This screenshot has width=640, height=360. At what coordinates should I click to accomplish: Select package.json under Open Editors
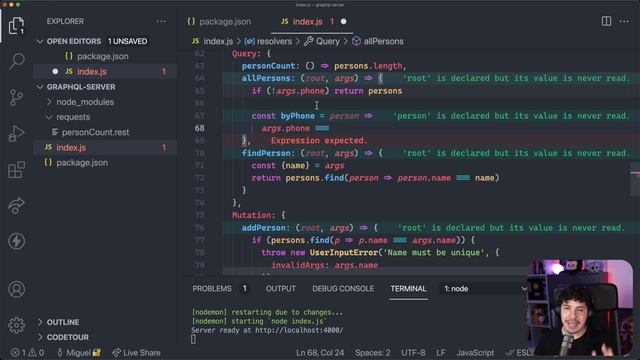(x=102, y=56)
